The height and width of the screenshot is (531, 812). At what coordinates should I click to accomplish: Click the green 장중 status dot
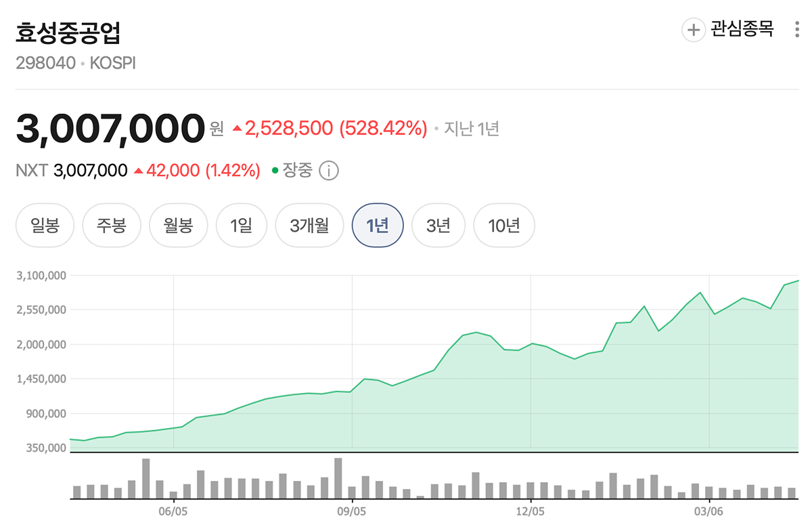point(275,171)
